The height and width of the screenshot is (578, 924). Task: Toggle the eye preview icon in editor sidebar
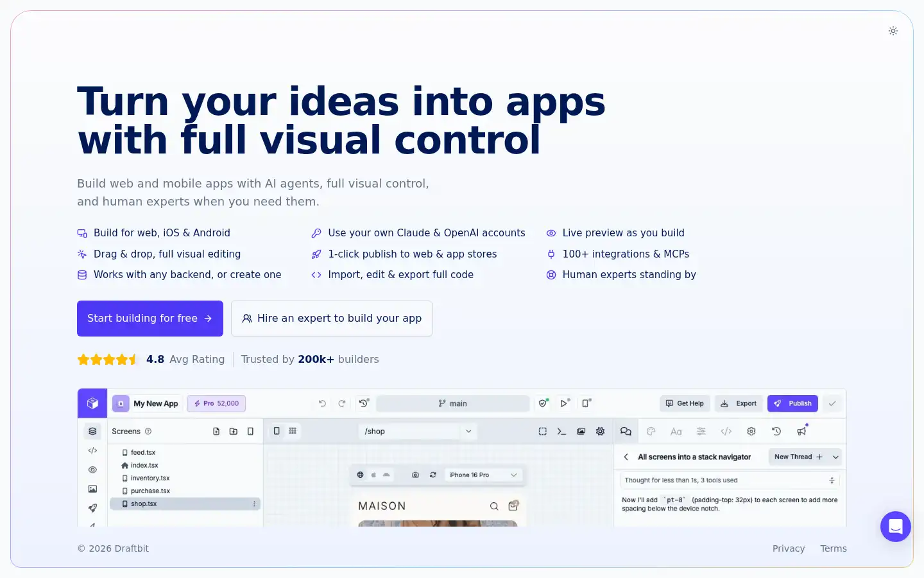[92, 470]
